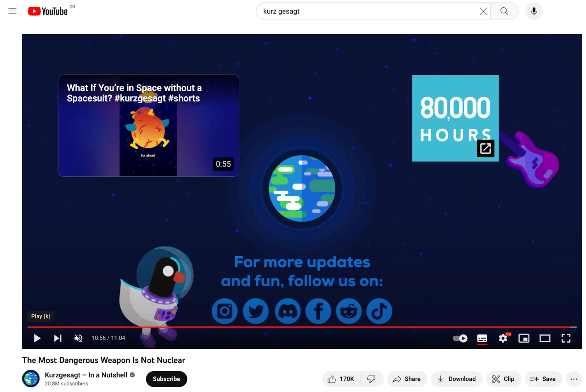Click the magnifier search button
This screenshot has height=392, width=586.
click(x=504, y=11)
